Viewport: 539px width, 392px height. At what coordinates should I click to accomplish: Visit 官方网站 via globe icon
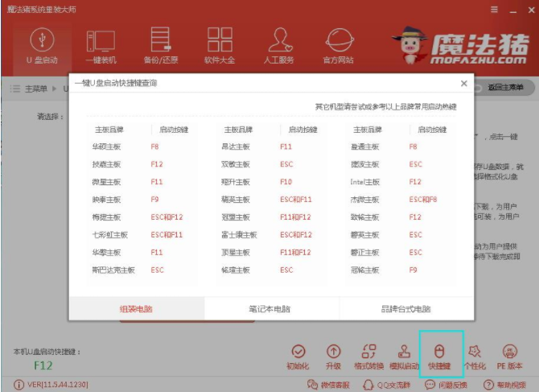338,45
